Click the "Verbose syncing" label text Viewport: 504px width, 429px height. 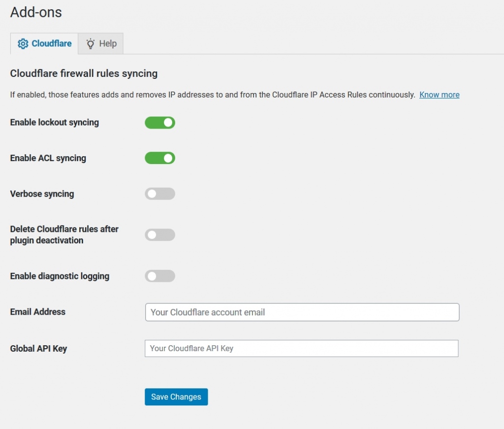[42, 194]
